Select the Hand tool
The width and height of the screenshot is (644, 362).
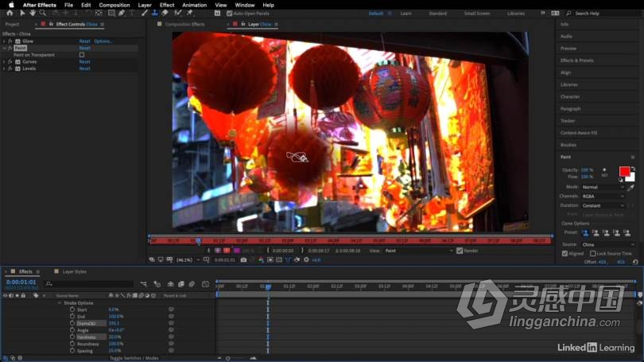point(33,14)
